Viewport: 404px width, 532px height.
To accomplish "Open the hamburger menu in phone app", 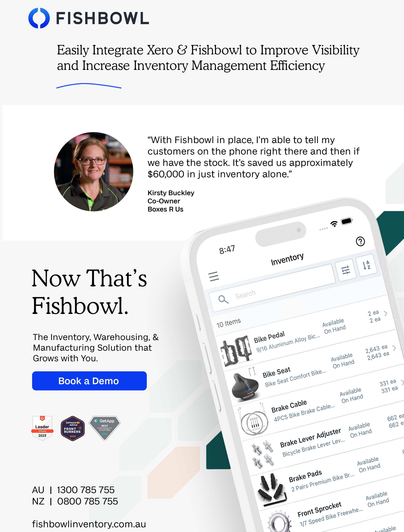I will (214, 276).
